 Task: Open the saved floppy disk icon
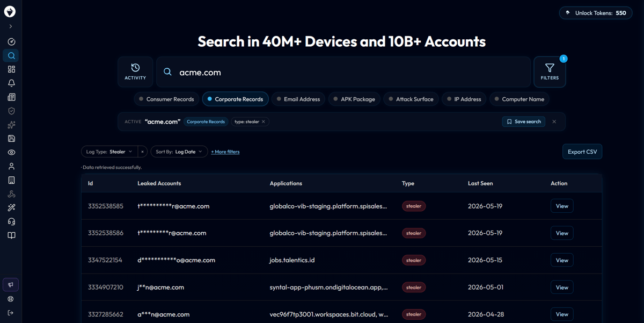click(11, 139)
